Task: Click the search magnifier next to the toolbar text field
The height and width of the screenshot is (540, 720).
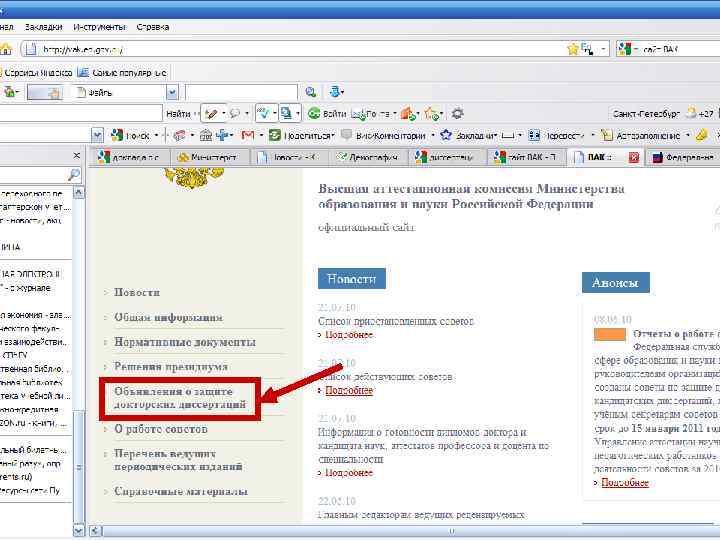Action: (311, 92)
